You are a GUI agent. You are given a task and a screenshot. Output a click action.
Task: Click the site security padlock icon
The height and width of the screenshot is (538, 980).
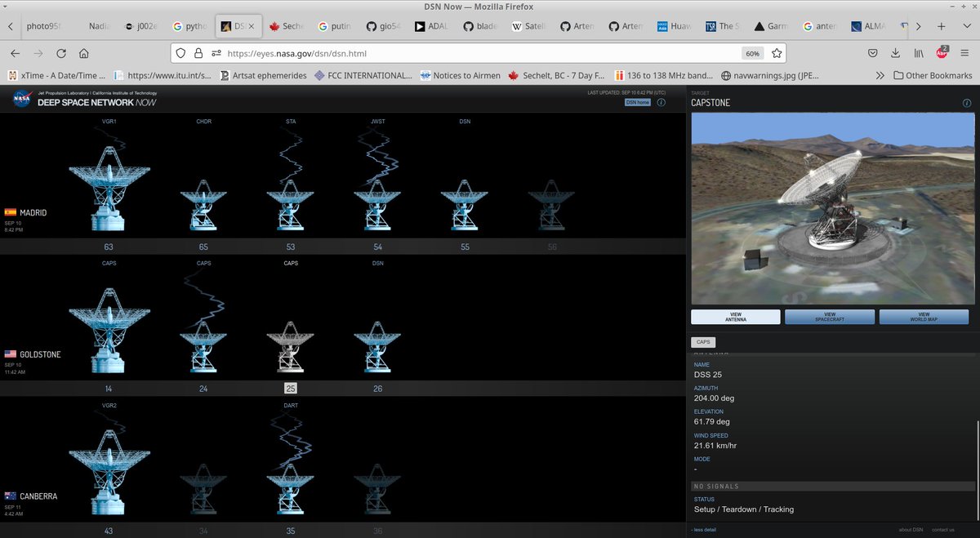coord(198,53)
